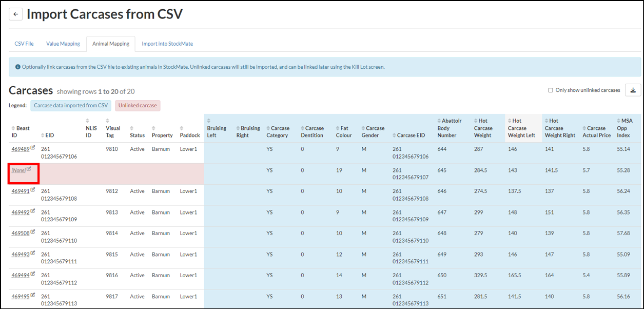Image resolution: width=644 pixels, height=309 pixels.
Task: Enable the Only show unlinked carcases checkbox
Action: 551,90
